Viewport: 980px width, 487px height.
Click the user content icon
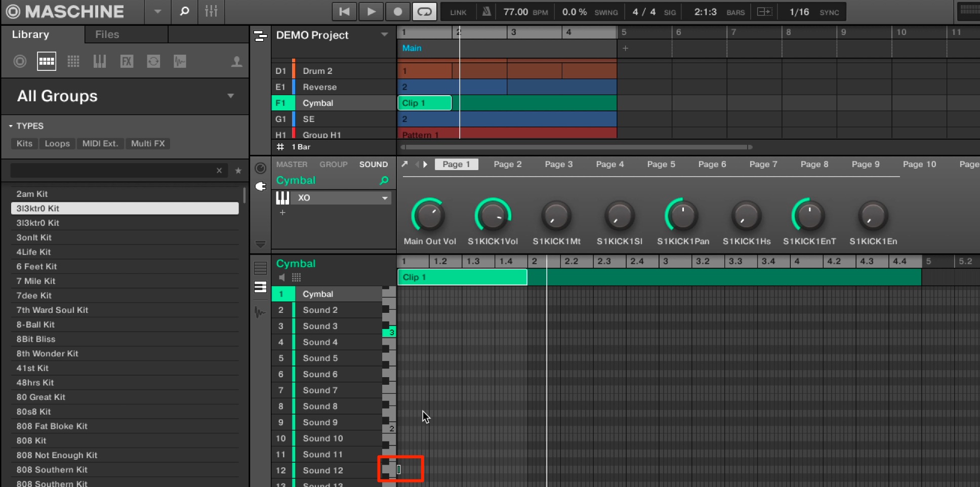236,61
